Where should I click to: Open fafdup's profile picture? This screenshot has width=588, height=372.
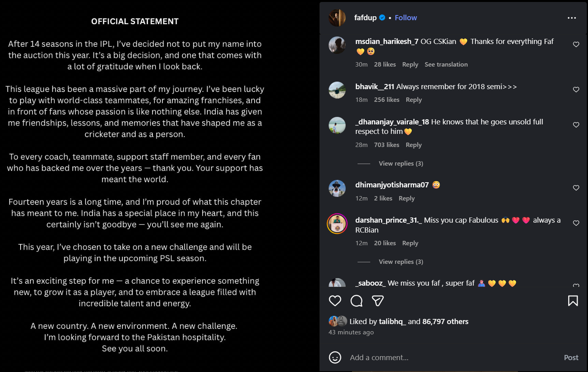coord(337,18)
